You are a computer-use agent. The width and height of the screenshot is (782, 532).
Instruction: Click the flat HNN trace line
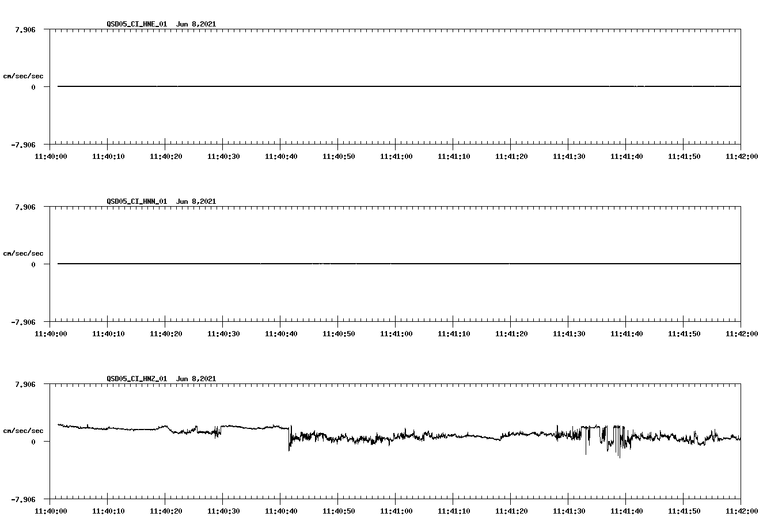[x=399, y=264]
